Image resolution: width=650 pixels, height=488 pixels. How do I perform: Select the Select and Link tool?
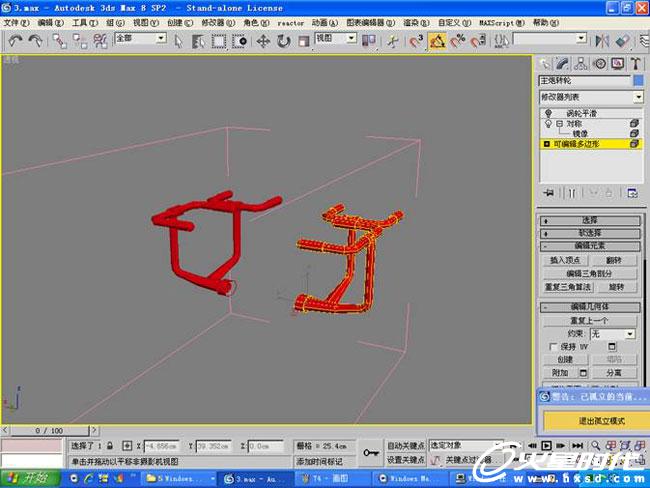click(x=59, y=41)
